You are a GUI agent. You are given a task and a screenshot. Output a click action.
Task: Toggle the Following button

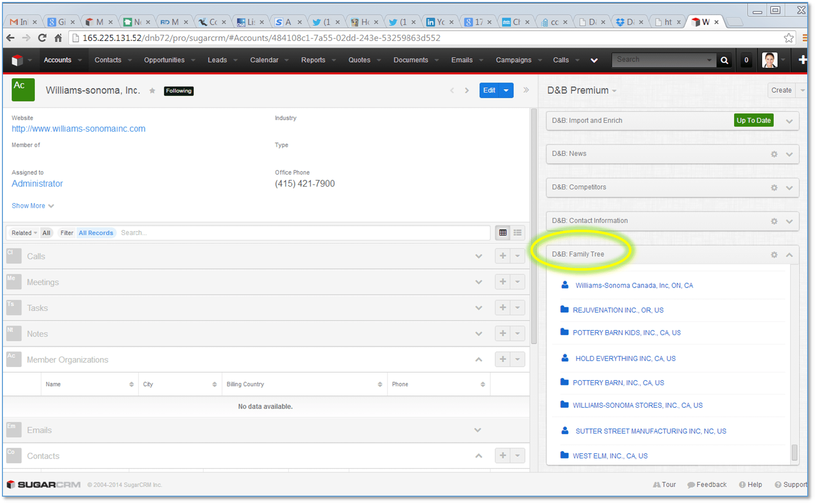(179, 91)
